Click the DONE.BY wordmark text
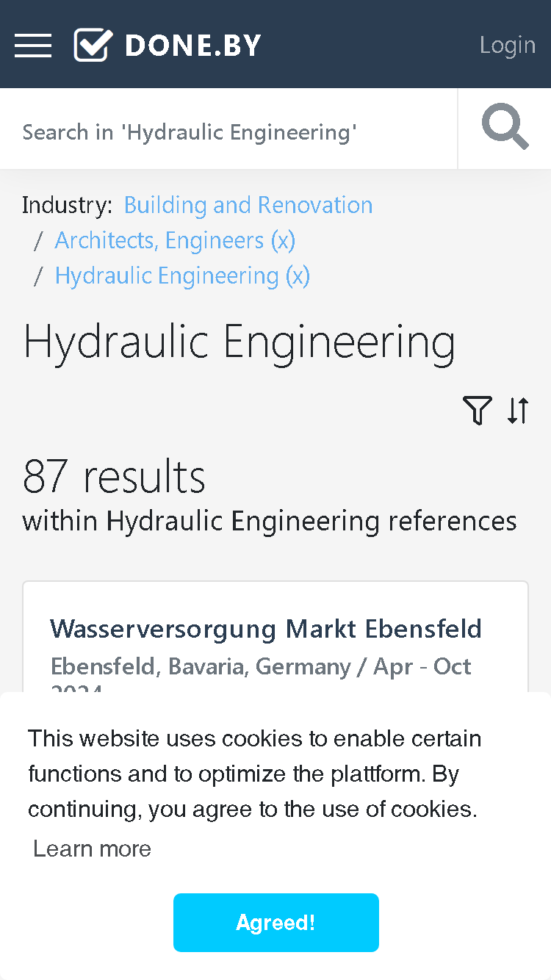551x980 pixels. [x=193, y=46]
